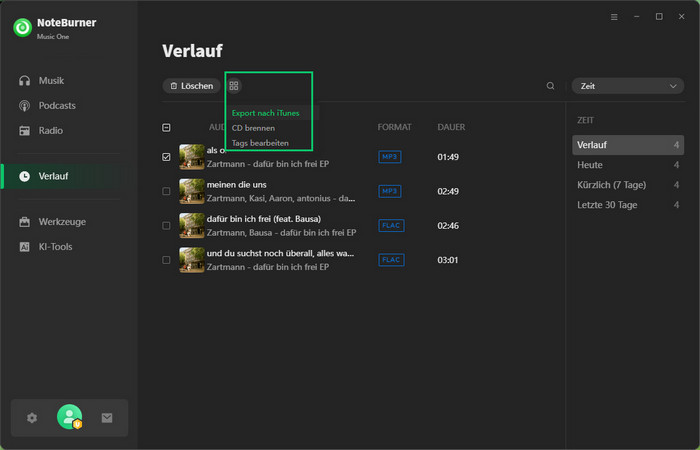Open the hamburger menu in the title bar
Image resolution: width=700 pixels, height=450 pixels.
(x=614, y=17)
